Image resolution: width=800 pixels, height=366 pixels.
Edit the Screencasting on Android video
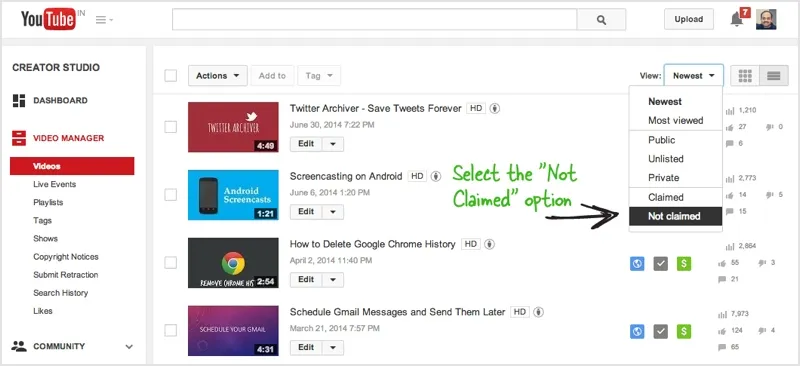tap(306, 212)
